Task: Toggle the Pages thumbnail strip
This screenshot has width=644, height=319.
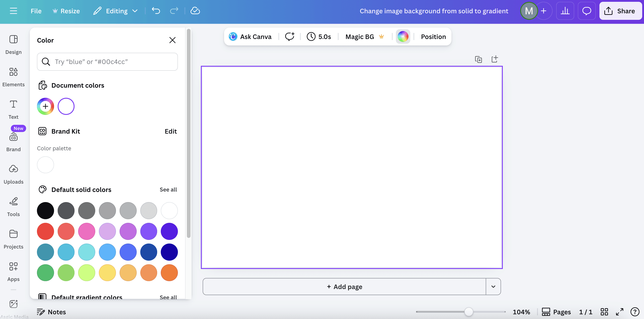Action: [x=556, y=312]
